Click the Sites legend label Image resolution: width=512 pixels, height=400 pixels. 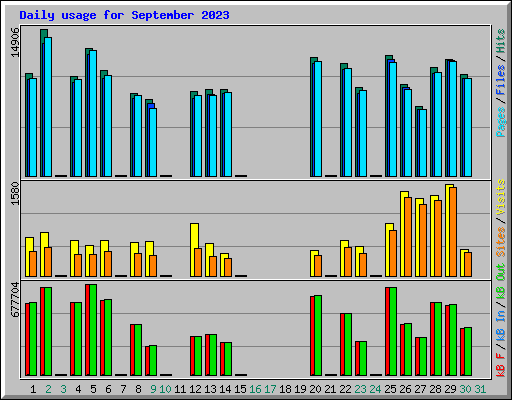click(x=501, y=242)
